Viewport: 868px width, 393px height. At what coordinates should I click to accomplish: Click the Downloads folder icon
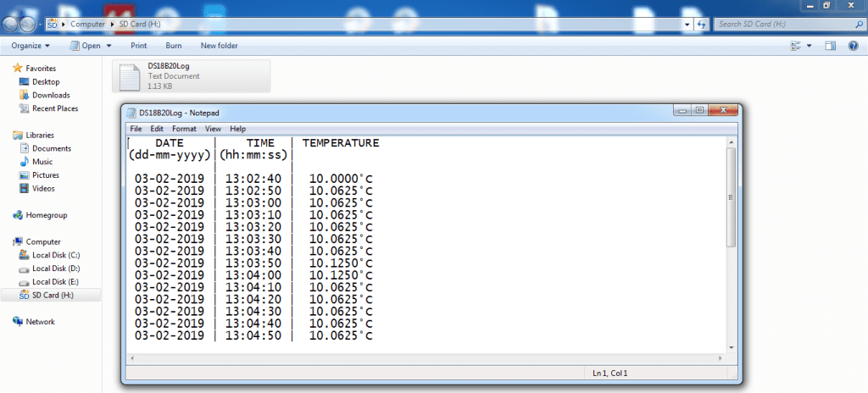pyautogui.click(x=24, y=95)
